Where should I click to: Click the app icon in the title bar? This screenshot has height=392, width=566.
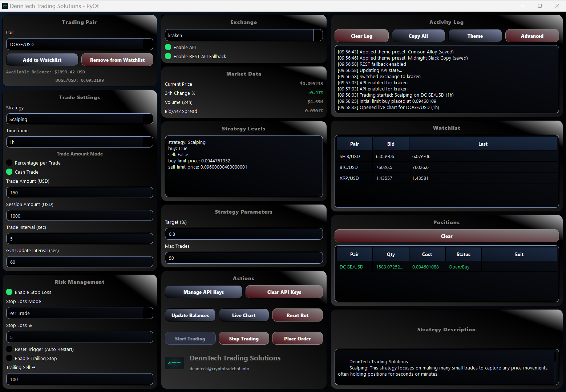[5, 6]
